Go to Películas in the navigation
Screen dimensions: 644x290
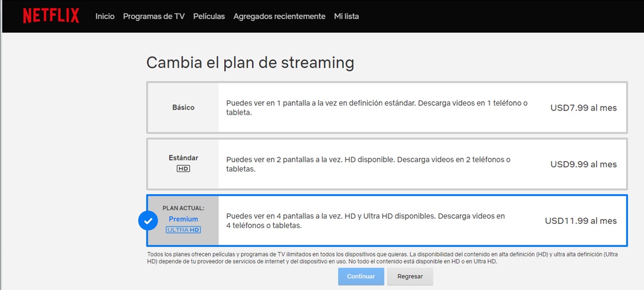tap(209, 16)
